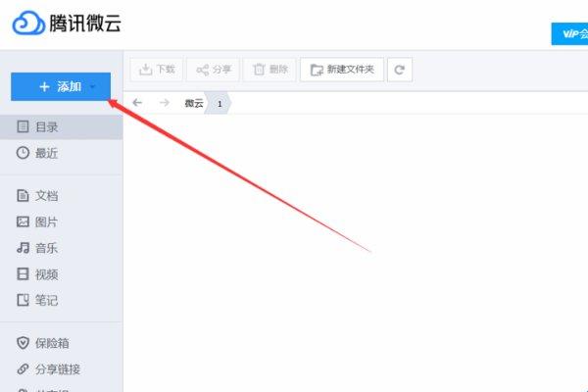This screenshot has width=588, height=392.
Task: Open the 保险箱 safe box
Action: point(61,343)
